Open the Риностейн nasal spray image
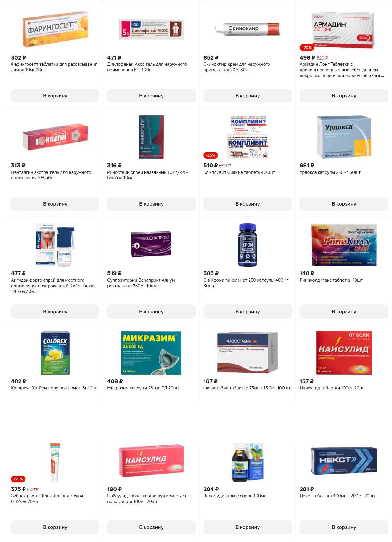The height and width of the screenshot is (542, 392). point(151,137)
